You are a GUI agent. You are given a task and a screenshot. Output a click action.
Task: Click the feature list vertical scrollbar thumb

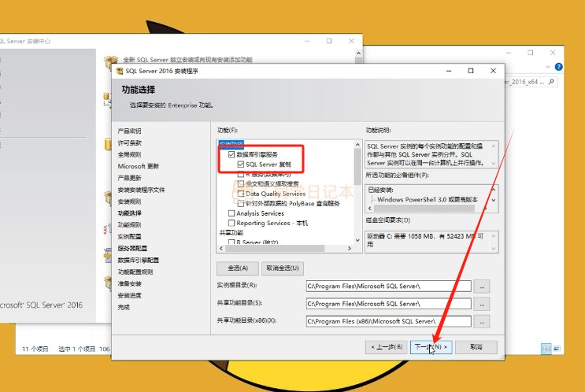(357, 166)
